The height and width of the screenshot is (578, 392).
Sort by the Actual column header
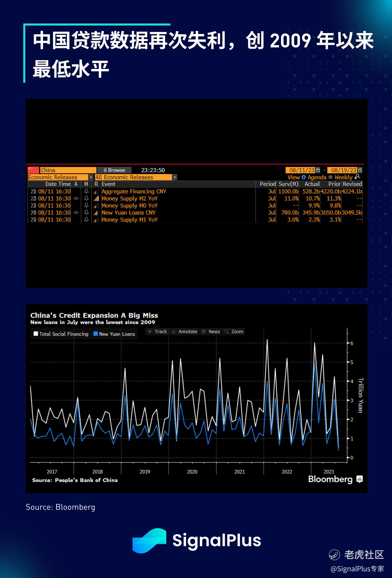tap(312, 184)
